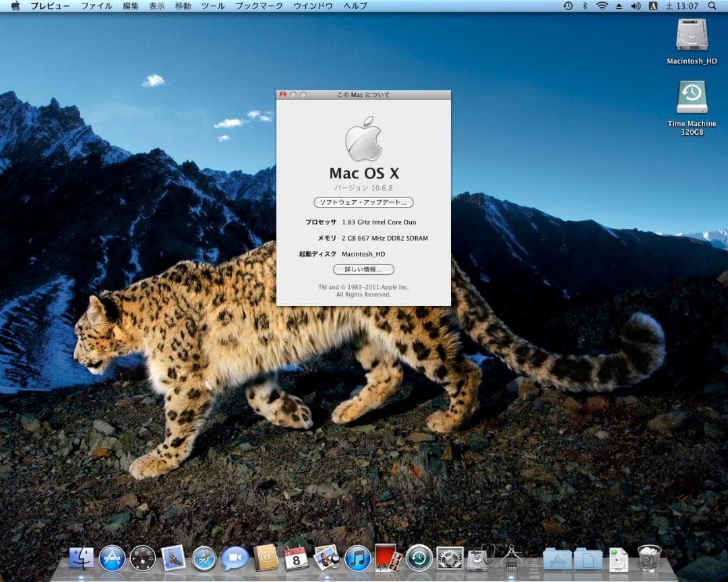Click the Spotlight magnifier in the menu bar
Image resolution: width=728 pixels, height=582 pixels.
pyautogui.click(x=713, y=6)
